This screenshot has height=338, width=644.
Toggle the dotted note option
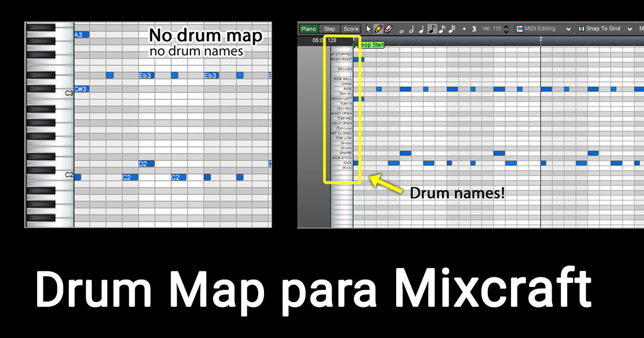click(464, 29)
